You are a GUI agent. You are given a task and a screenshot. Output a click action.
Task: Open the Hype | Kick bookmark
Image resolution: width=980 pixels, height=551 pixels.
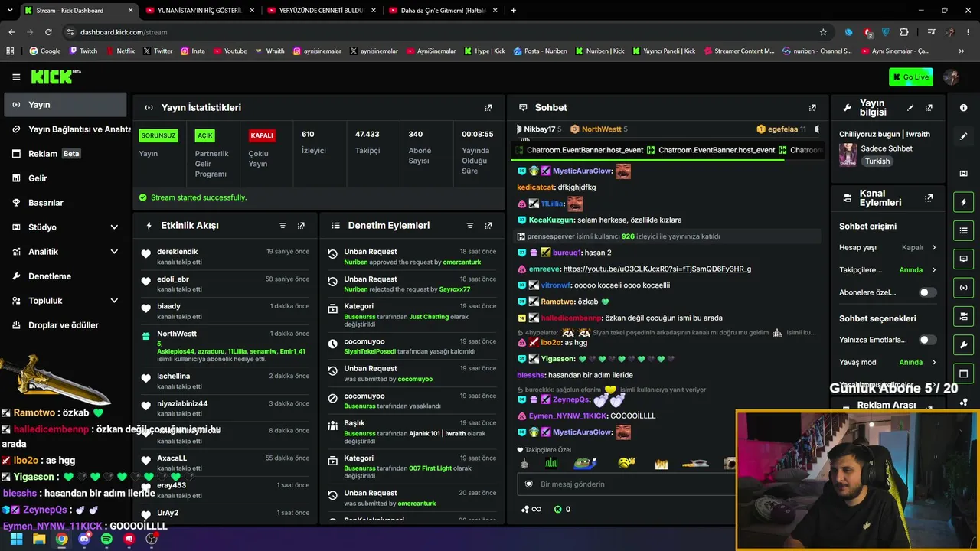click(x=484, y=51)
